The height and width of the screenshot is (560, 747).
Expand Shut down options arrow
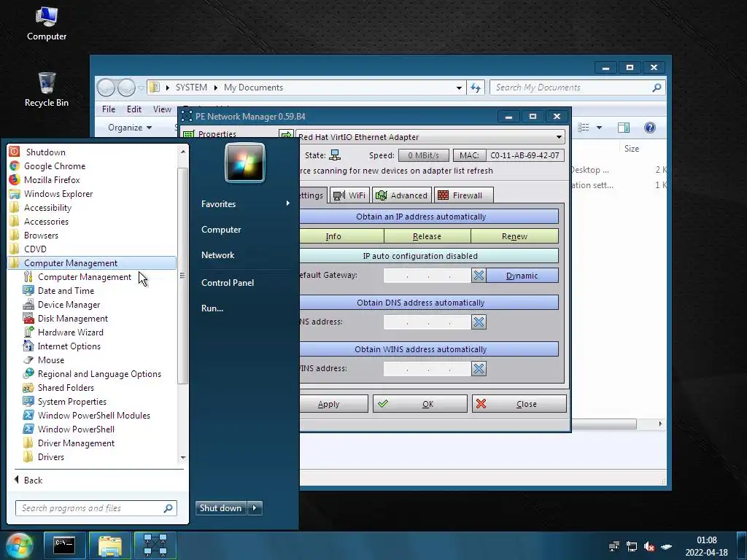click(255, 508)
